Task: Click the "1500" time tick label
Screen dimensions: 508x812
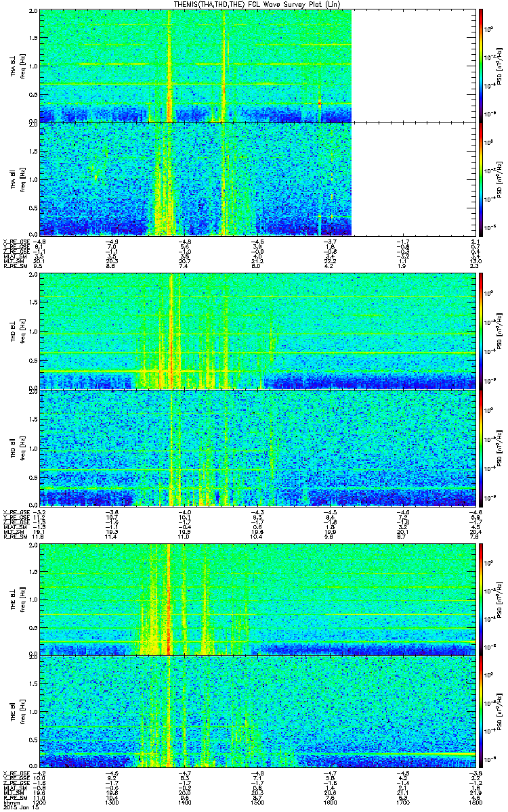Action: click(x=257, y=801)
